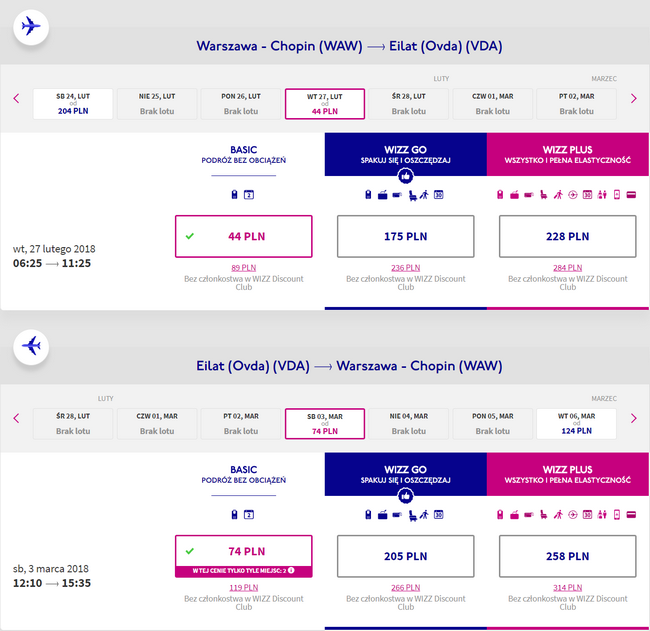
Task: Click return WIZZ PLUS header panel
Action: pyautogui.click(x=568, y=474)
